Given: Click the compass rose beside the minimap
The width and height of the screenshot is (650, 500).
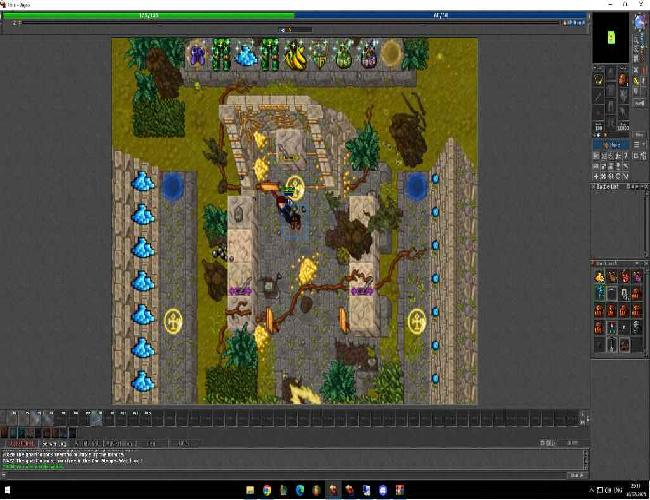Looking at the screenshot, I should (640, 22).
